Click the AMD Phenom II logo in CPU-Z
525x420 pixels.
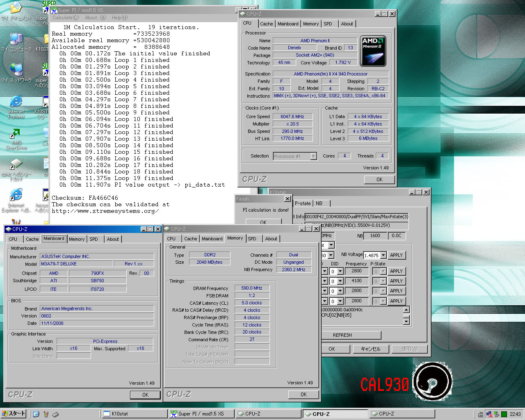pyautogui.click(x=373, y=51)
